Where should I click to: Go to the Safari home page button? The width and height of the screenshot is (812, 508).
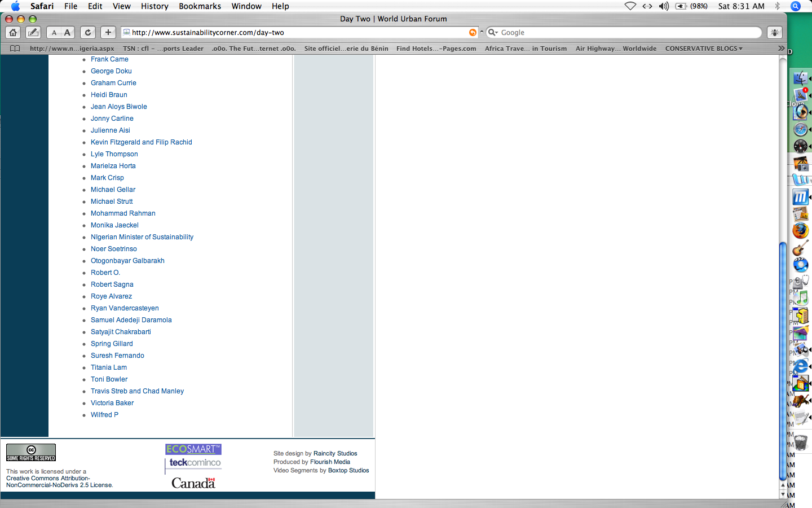coord(13,32)
